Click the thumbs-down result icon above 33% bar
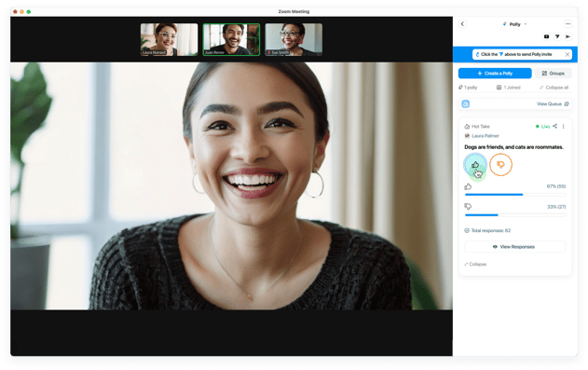 (468, 207)
